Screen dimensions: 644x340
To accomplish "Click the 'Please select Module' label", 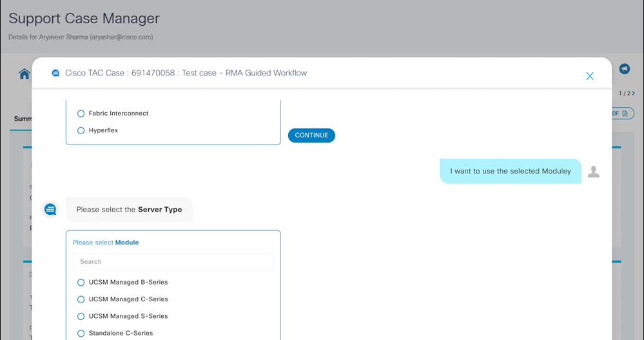I will tap(106, 243).
